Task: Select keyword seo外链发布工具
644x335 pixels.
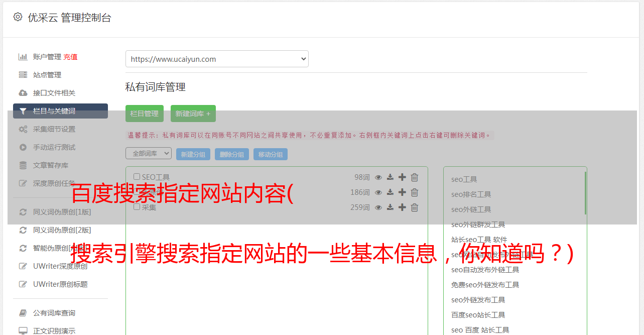Action: coord(478,300)
